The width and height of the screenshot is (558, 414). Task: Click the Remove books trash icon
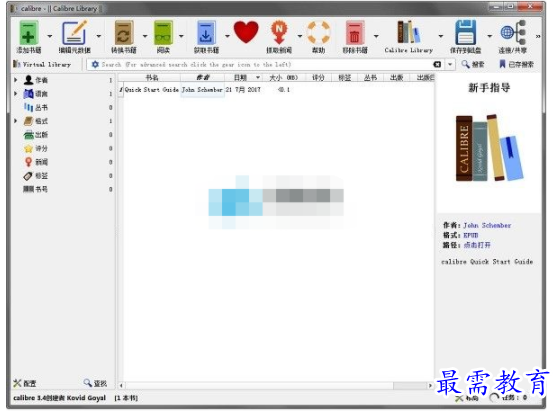[x=355, y=33]
